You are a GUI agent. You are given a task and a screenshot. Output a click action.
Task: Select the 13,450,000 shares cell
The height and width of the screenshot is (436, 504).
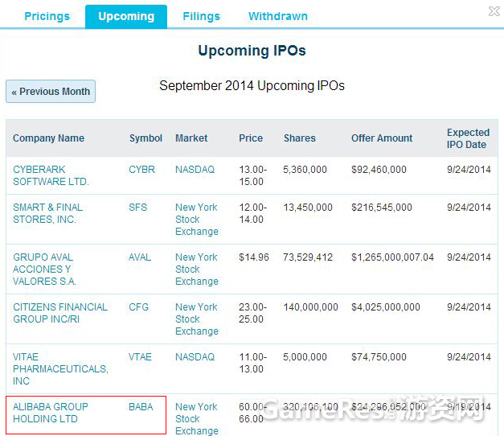(x=308, y=208)
